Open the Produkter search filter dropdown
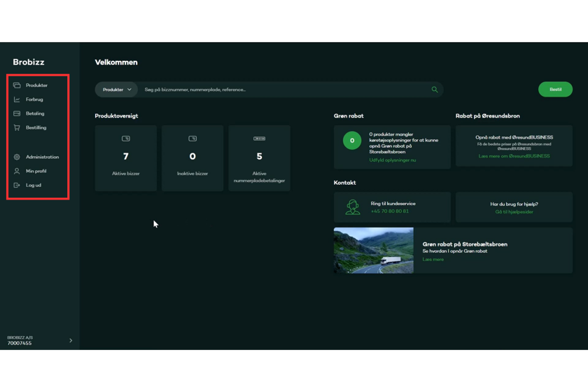Viewport: 588px width, 392px height. 116,90
